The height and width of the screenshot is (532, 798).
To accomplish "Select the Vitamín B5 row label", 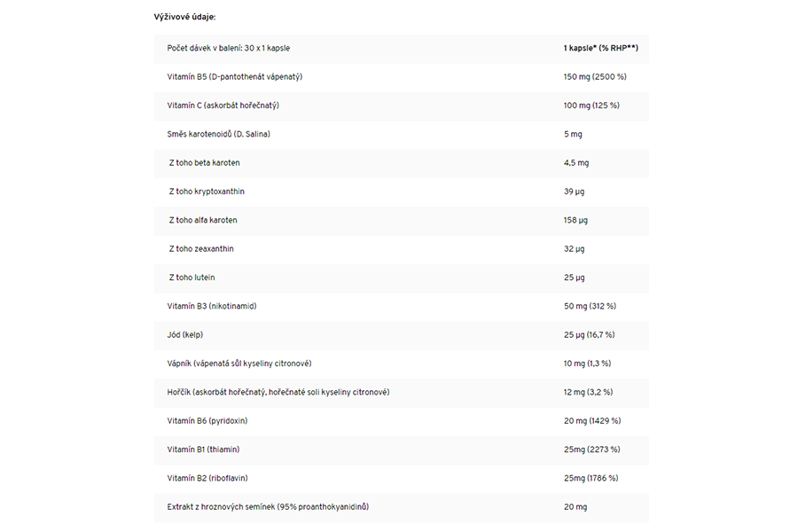I will coord(234,77).
